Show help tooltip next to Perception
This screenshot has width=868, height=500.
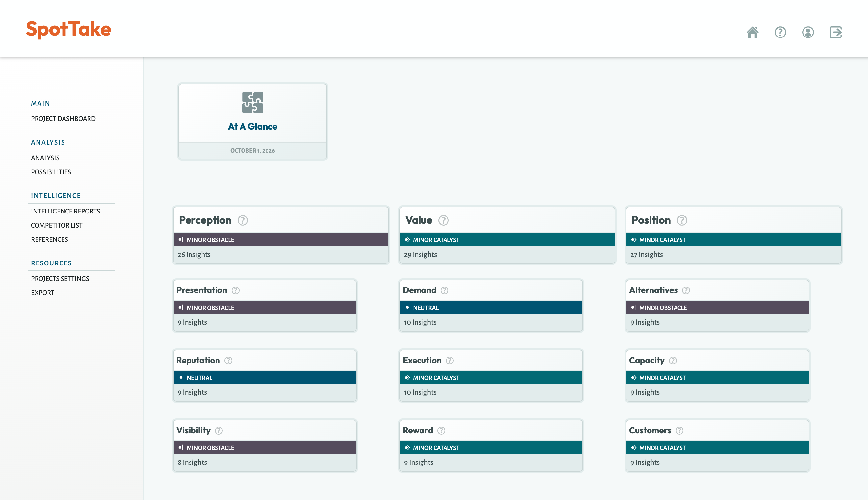point(243,220)
